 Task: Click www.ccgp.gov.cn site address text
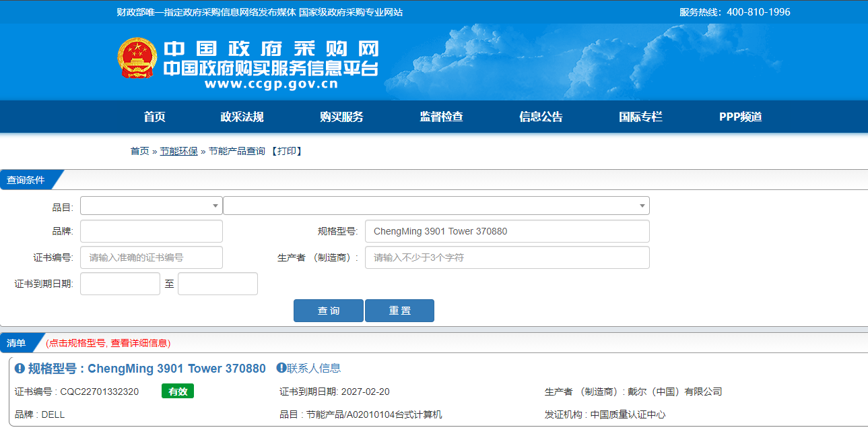tap(271, 84)
